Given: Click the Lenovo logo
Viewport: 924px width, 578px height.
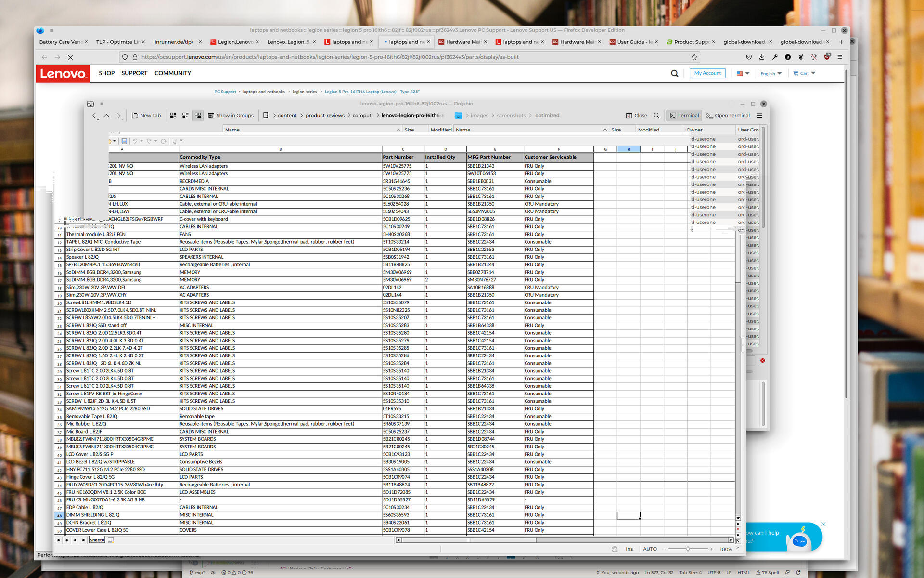Looking at the screenshot, I should [x=63, y=74].
